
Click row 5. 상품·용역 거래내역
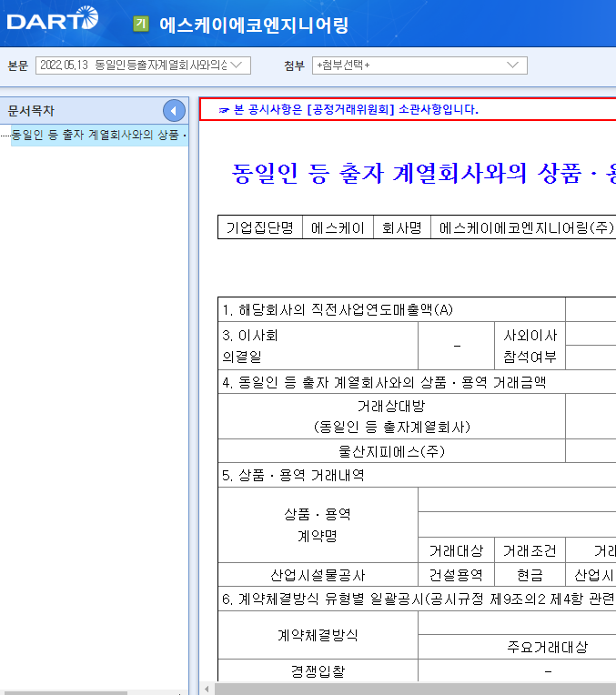coord(417,475)
